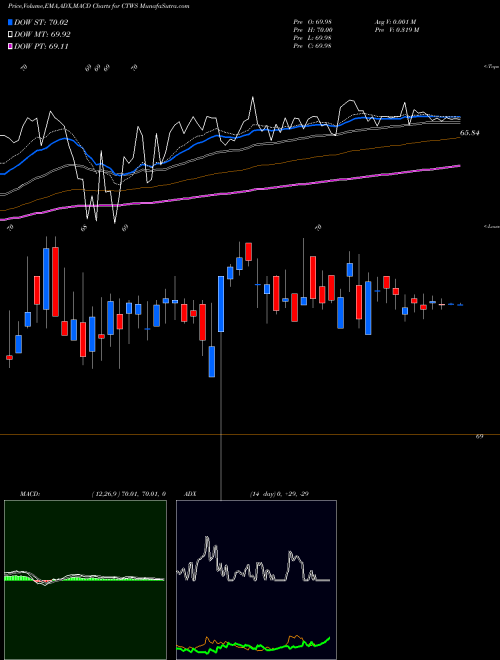Image resolution: width=500 pixels, height=660 pixels.
Task: Click the 65.84 price label on the EMA chart
Action: tap(470, 133)
